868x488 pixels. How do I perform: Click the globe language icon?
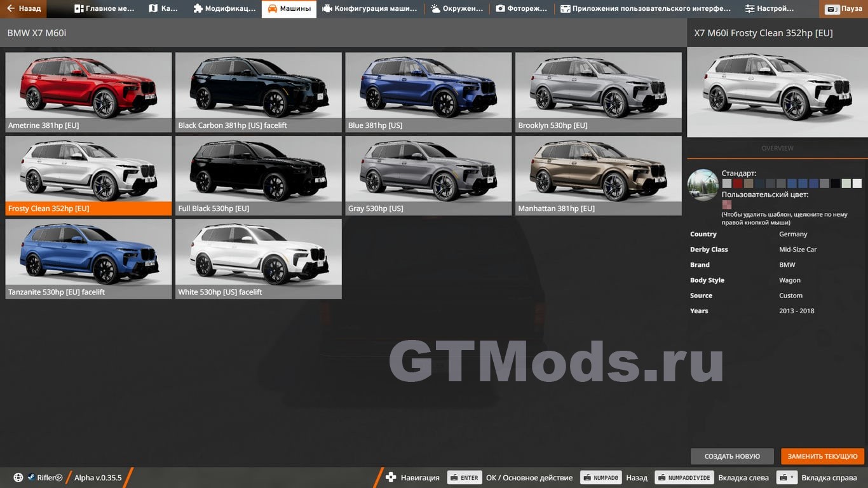[18, 478]
